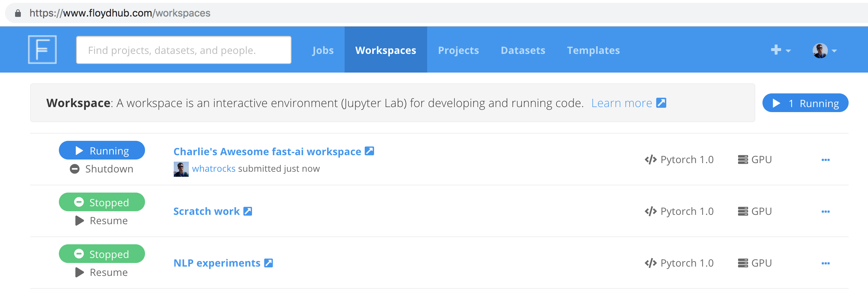Click the lock icon in address bar

(x=18, y=13)
